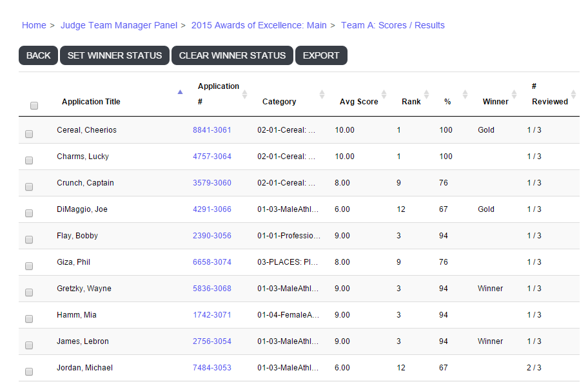Screen dimensions: 588x382
Task: Check the Jordan, Michael row checkbox
Action: pos(29,372)
